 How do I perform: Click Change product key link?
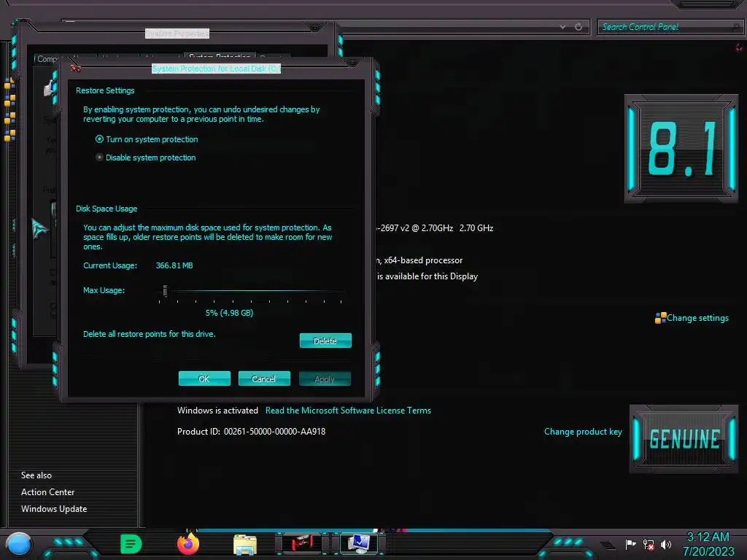(583, 432)
